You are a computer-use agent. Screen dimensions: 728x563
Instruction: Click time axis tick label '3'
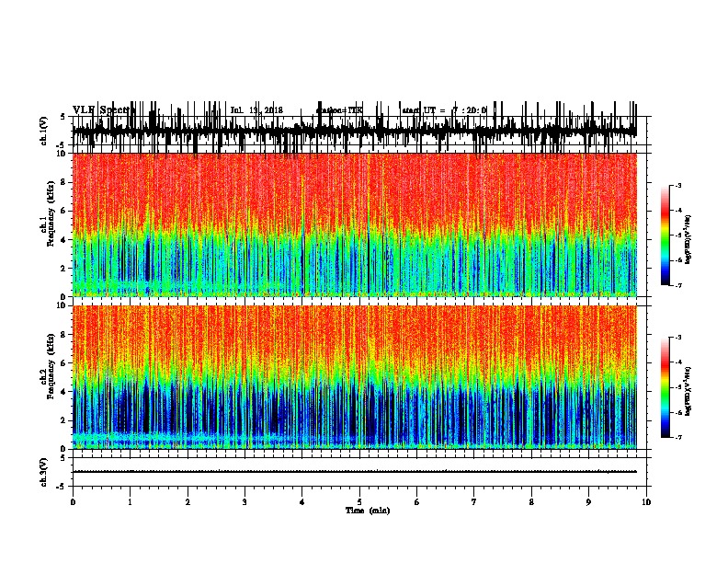(x=245, y=502)
